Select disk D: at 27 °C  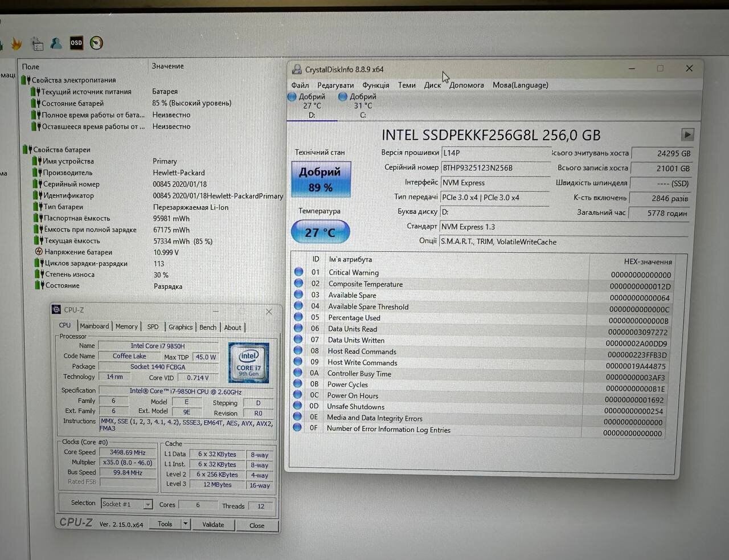pos(312,105)
